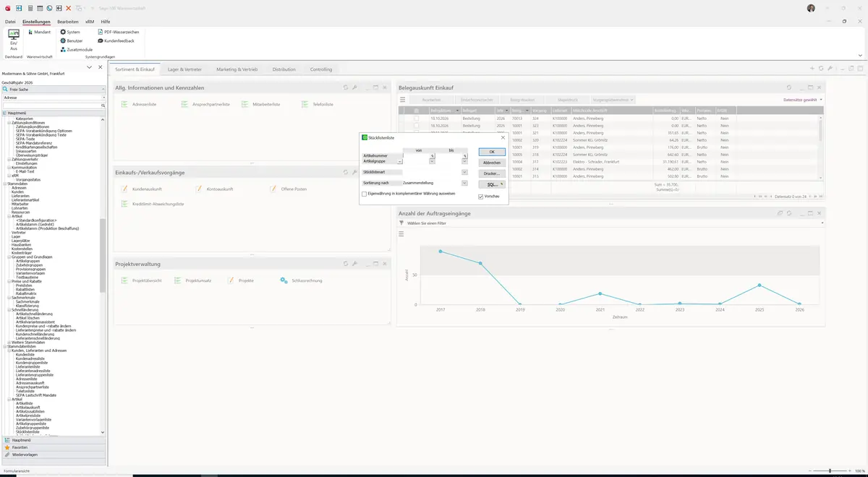Click Abbrechen in the Stücklistenliste dialog
The width and height of the screenshot is (868, 477).
click(492, 163)
